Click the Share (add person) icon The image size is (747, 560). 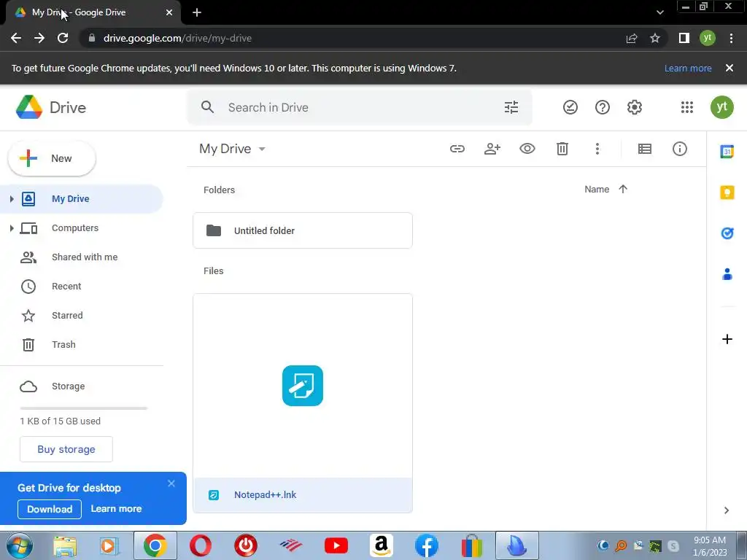pyautogui.click(x=492, y=149)
